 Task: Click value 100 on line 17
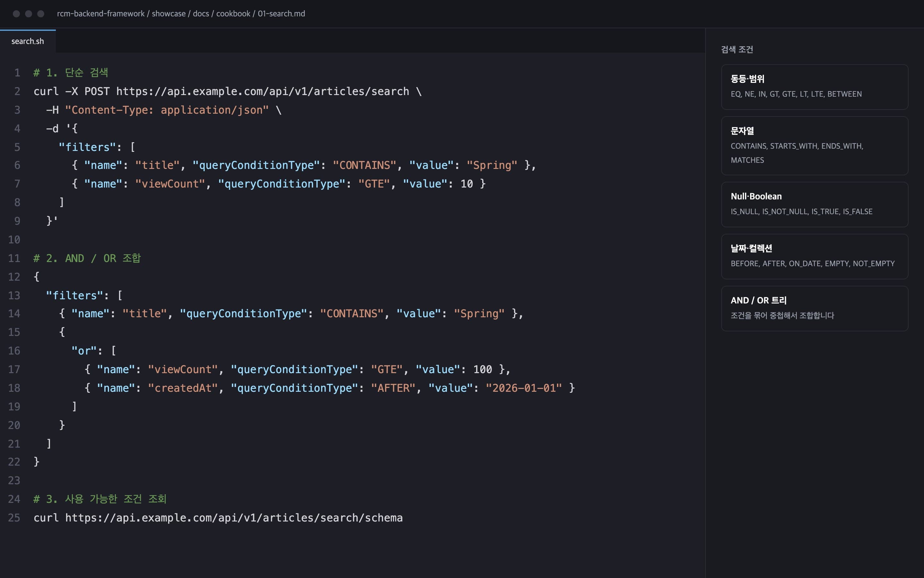pyautogui.click(x=483, y=370)
